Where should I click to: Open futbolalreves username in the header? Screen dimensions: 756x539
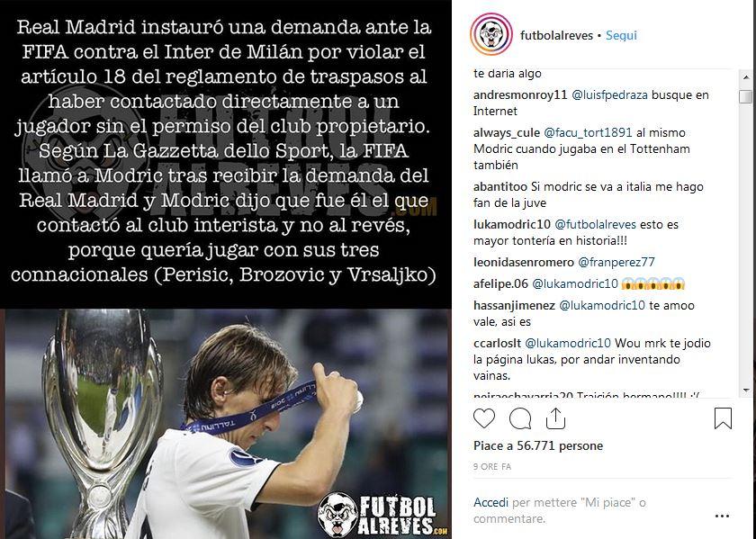(556, 35)
